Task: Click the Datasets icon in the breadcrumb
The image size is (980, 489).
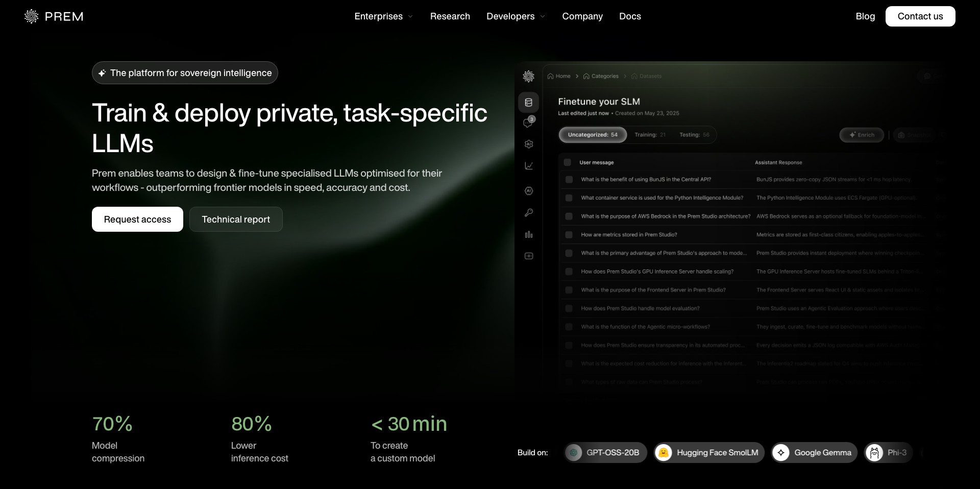Action: coord(634,76)
